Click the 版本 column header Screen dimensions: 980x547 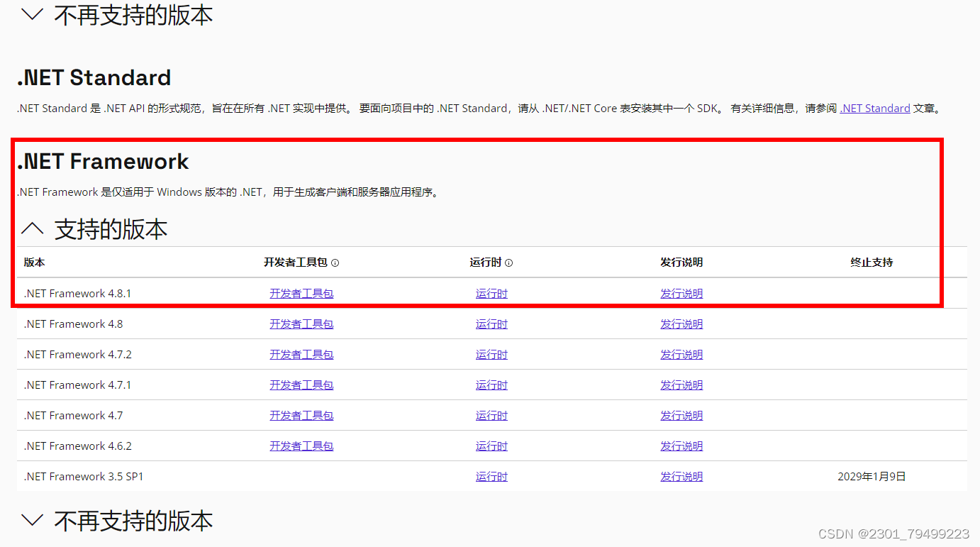34,263
